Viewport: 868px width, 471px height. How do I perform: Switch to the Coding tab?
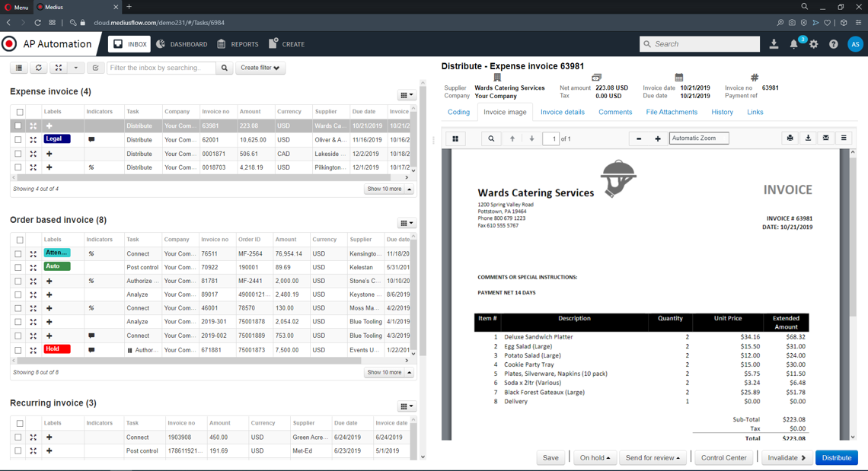point(458,112)
